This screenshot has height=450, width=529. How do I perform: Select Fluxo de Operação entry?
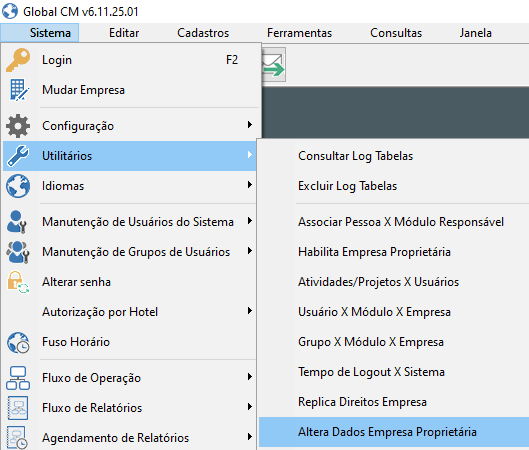130,378
